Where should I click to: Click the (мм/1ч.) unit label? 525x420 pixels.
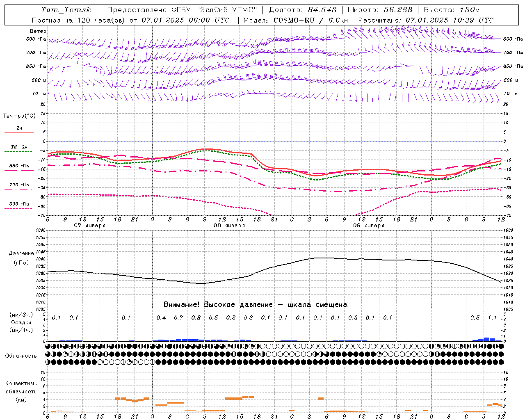pyautogui.click(x=21, y=330)
